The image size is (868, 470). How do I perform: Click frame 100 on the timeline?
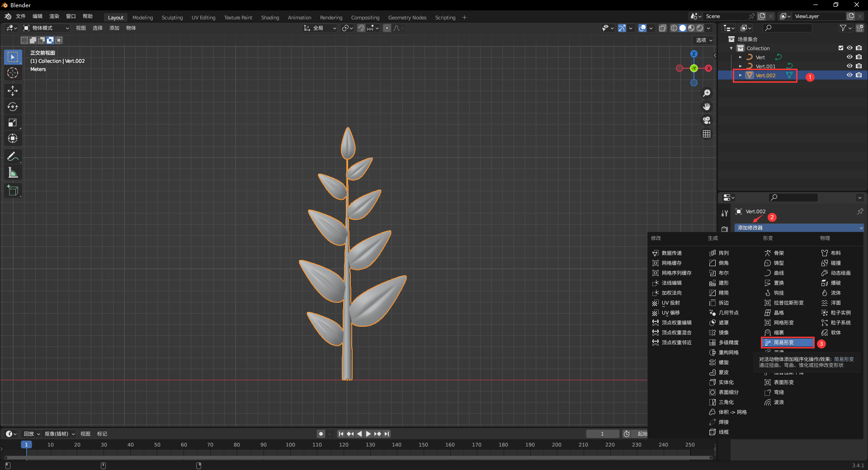coord(290,445)
